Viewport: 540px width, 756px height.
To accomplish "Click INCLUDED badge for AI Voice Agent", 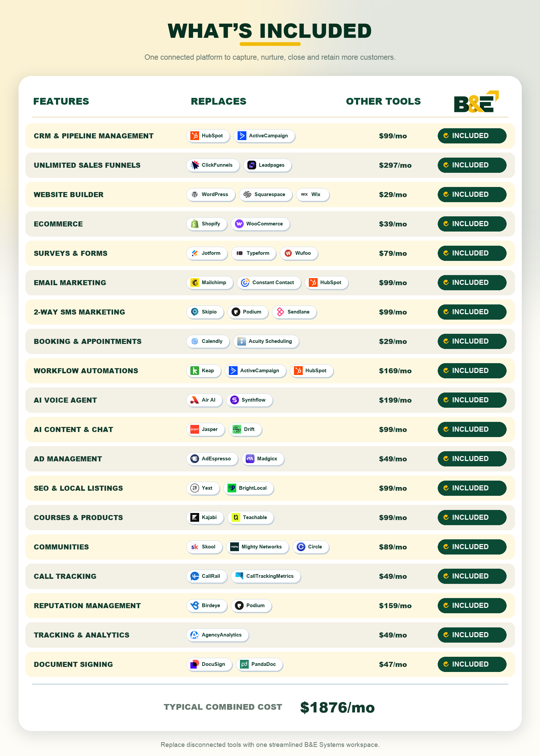I will [472, 400].
